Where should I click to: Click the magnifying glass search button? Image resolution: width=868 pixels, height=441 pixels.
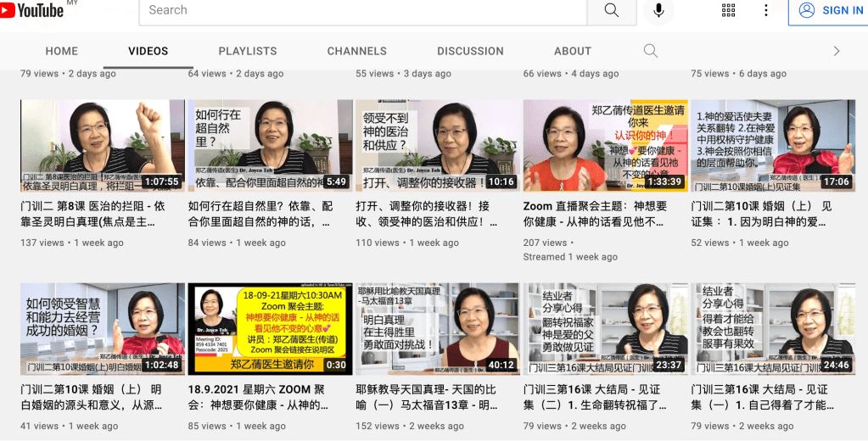[611, 10]
